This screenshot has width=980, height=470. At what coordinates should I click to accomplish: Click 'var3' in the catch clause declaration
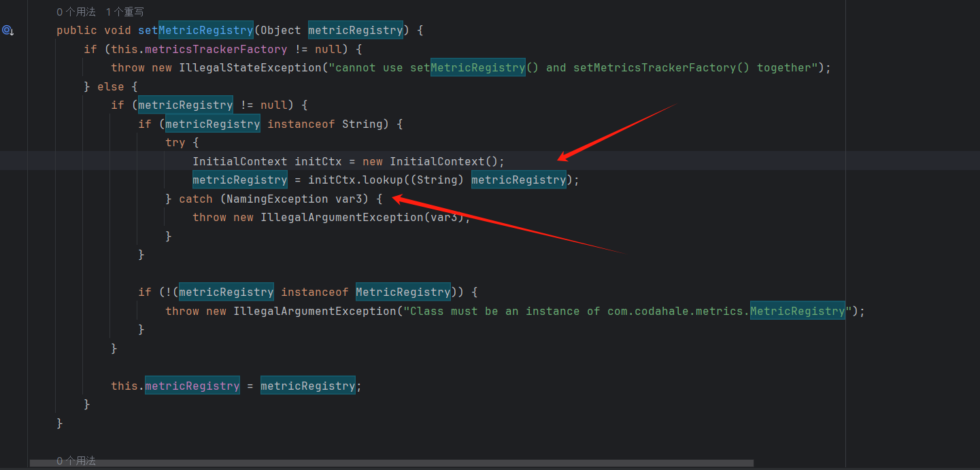tap(349, 199)
